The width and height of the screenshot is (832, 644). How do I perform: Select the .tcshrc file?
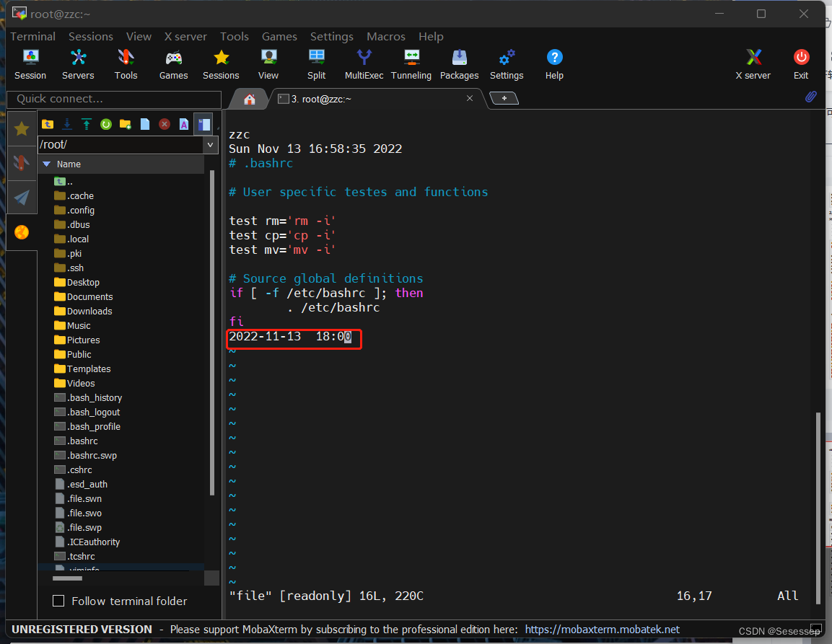[x=75, y=556]
